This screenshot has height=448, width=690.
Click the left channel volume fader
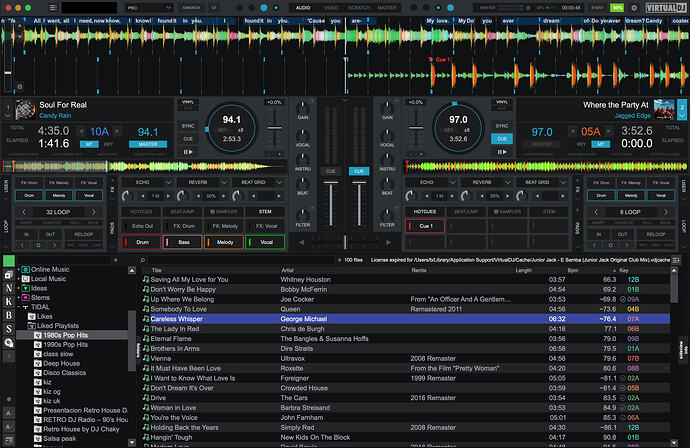coord(331,182)
